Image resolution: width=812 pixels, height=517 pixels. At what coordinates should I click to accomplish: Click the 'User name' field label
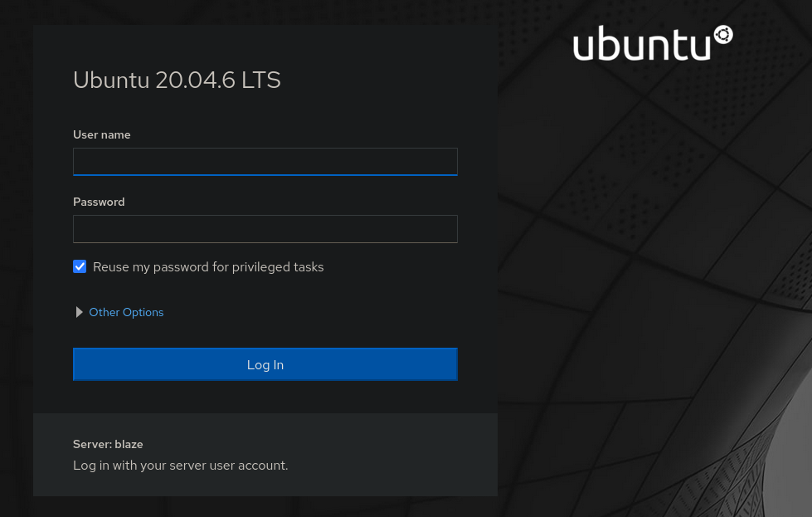102,134
